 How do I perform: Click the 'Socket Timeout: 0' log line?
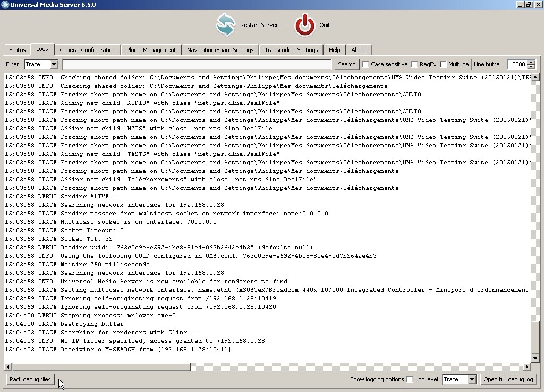coord(64,231)
